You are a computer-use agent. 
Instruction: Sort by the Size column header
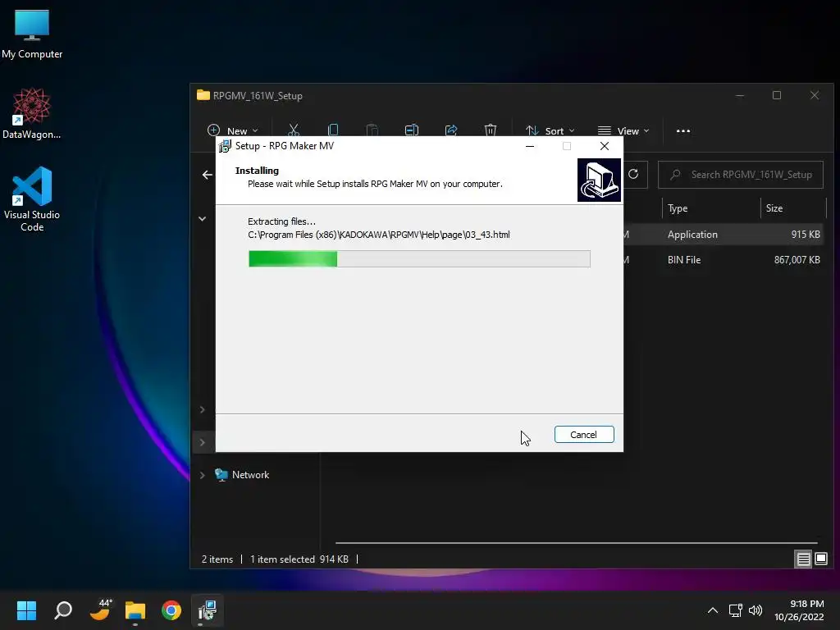coord(793,208)
